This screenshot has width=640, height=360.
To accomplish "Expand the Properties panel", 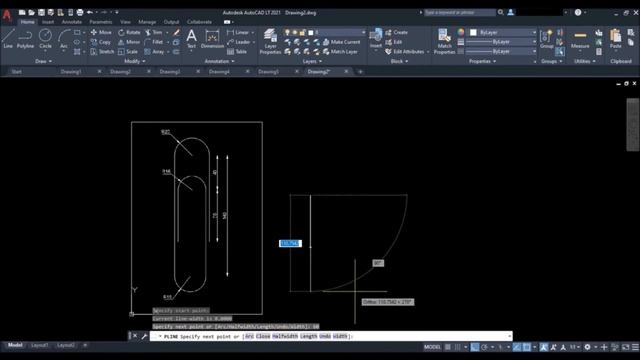I will [482, 61].
